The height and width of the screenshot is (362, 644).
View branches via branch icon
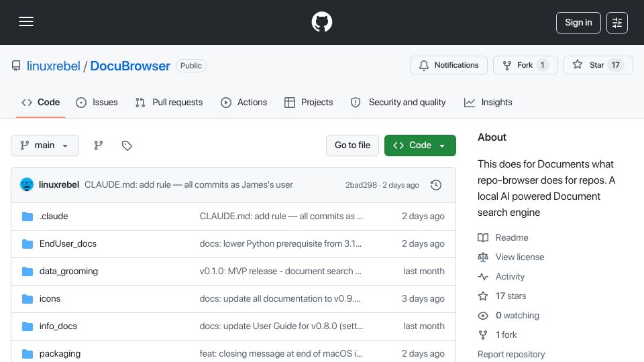pos(98,145)
